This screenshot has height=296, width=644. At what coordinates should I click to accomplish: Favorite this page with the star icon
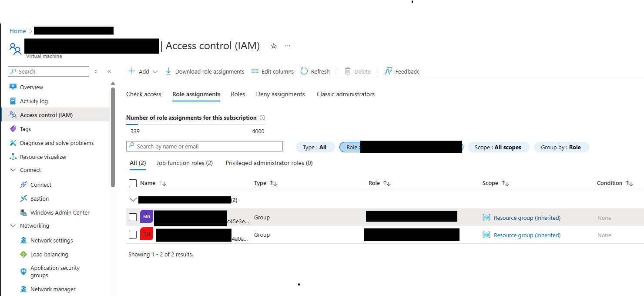pyautogui.click(x=274, y=46)
